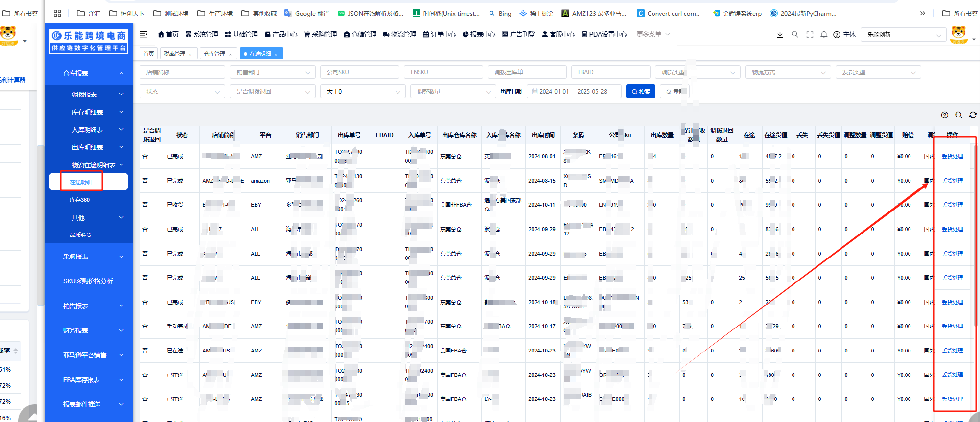Click 丢货处理 link in the first row

(x=952, y=156)
